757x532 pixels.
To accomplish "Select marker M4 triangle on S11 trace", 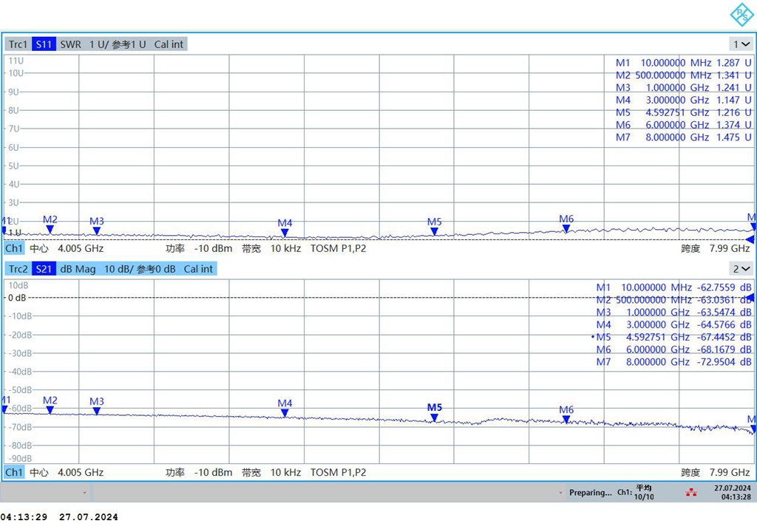I will (285, 233).
